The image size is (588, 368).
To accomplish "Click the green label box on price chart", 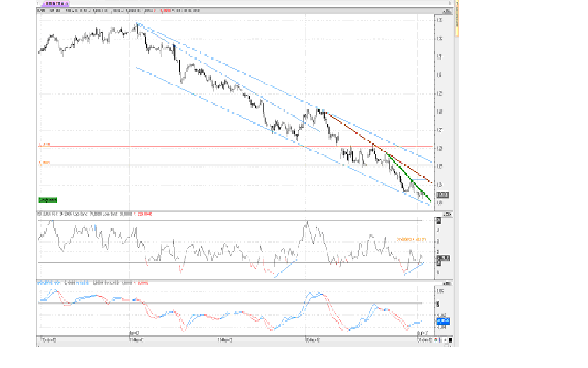I will pyautogui.click(x=48, y=200).
